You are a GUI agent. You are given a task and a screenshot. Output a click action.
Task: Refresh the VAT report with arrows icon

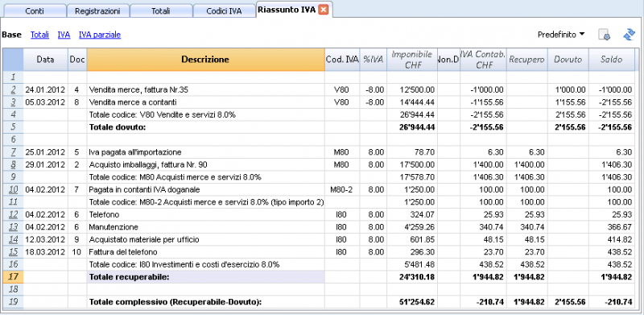[629, 35]
